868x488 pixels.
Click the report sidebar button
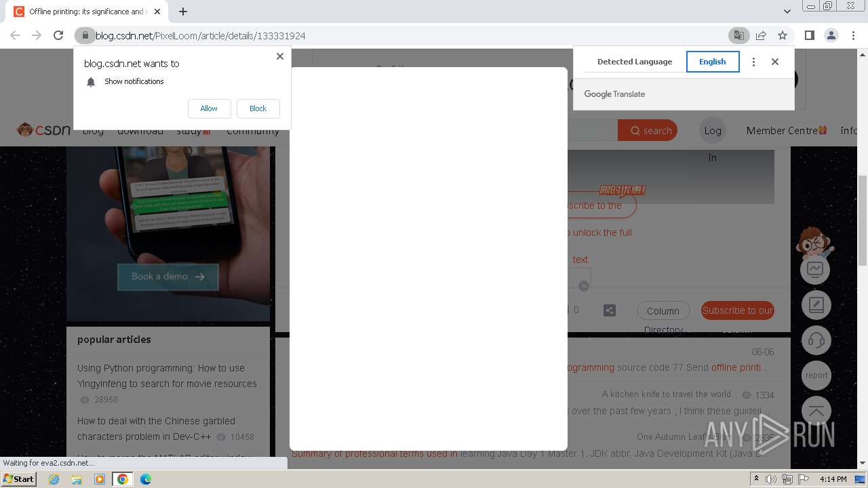pyautogui.click(x=816, y=375)
